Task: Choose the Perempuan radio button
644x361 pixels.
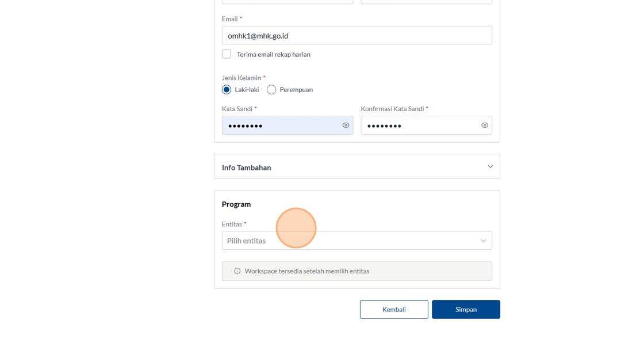Action: [x=271, y=90]
